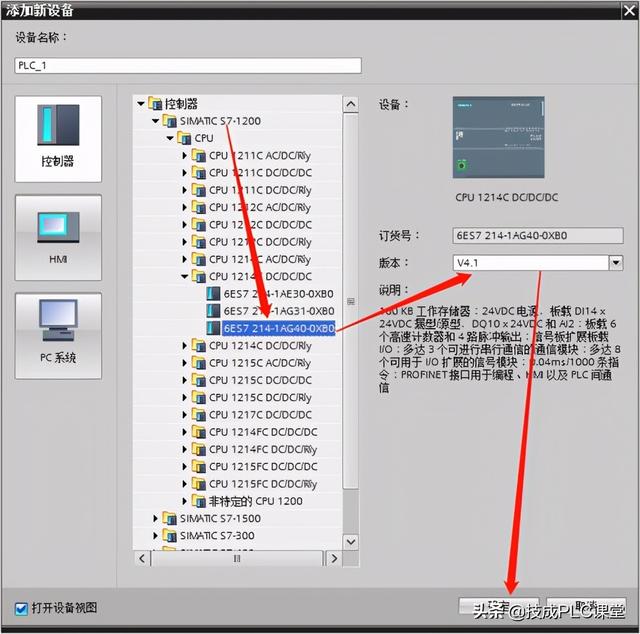640x634 pixels.
Task: Select the 控制器 controller device category
Action: (x=58, y=139)
